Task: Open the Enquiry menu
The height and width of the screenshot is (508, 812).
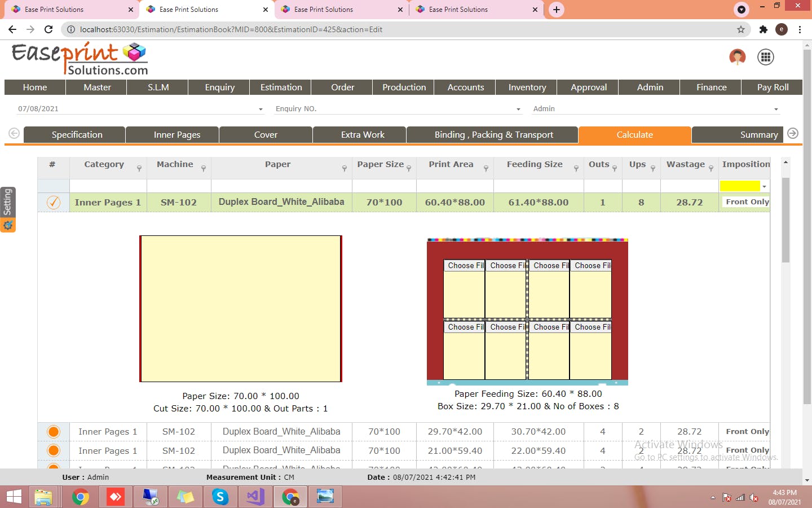Action: pos(220,87)
